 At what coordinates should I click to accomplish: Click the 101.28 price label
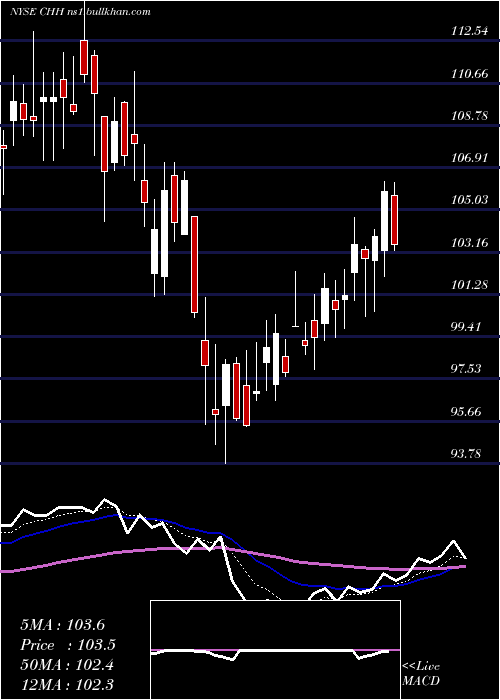click(x=470, y=284)
